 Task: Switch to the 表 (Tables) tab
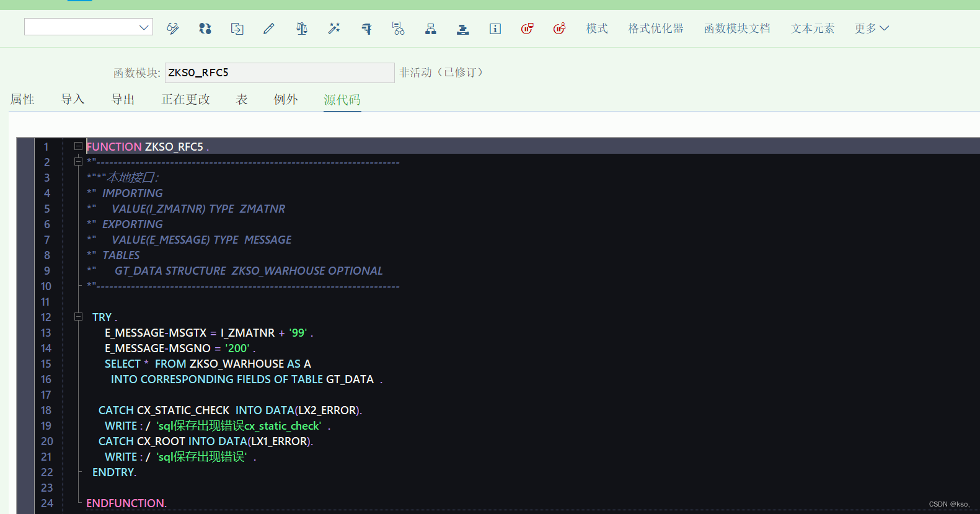242,99
